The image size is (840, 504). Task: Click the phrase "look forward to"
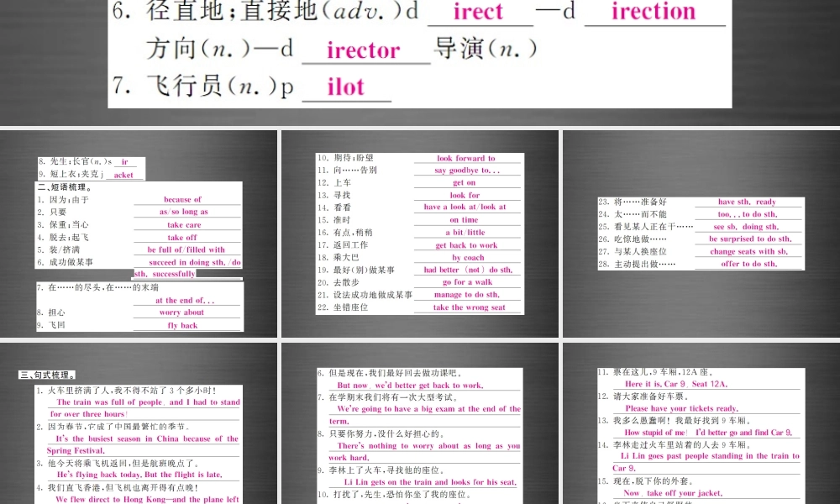[x=467, y=158]
